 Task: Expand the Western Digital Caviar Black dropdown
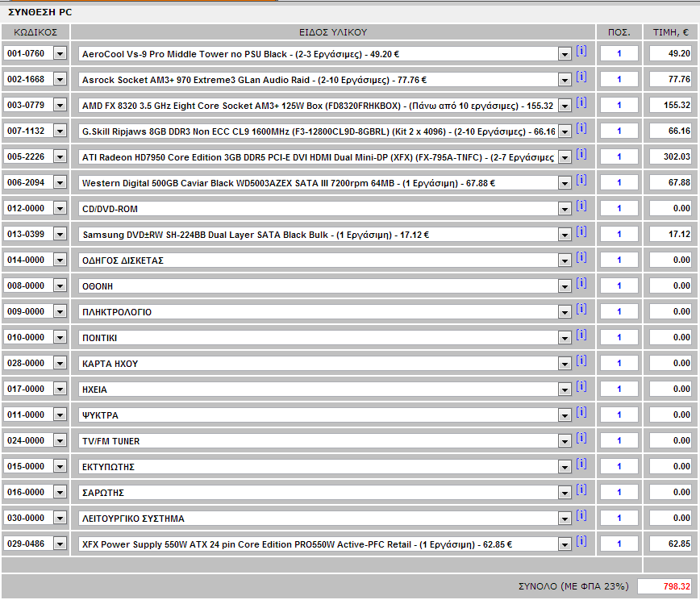(x=565, y=184)
